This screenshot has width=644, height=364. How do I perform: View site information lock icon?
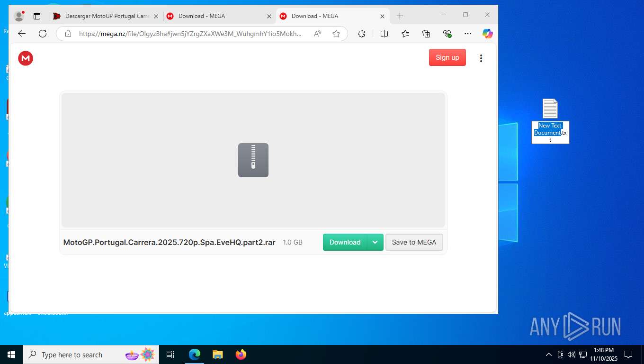pos(68,34)
